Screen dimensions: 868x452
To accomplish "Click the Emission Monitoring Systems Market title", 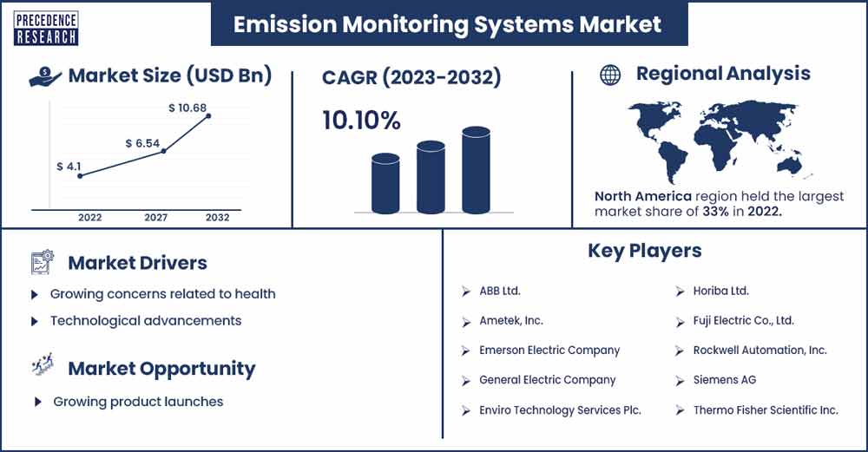I will (x=447, y=25).
